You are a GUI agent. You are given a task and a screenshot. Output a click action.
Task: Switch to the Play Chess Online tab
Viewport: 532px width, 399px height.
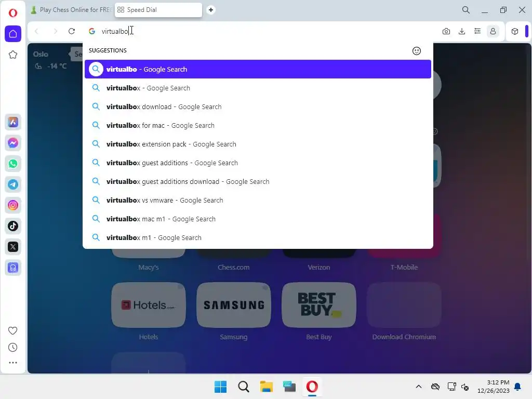click(71, 10)
